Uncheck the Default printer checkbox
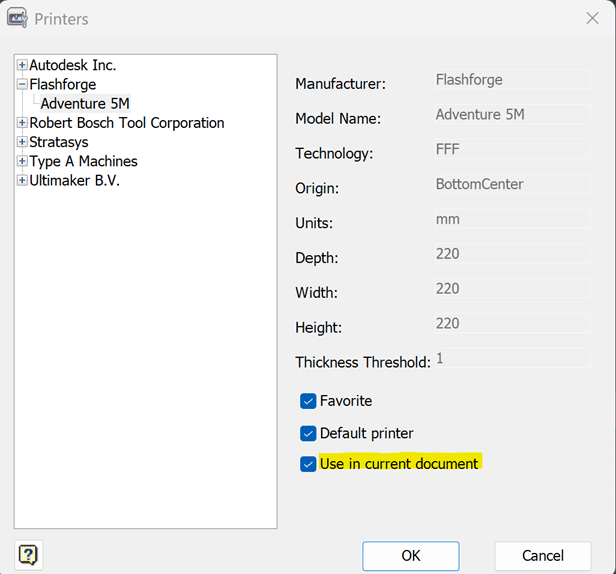616x574 pixels. (x=308, y=433)
